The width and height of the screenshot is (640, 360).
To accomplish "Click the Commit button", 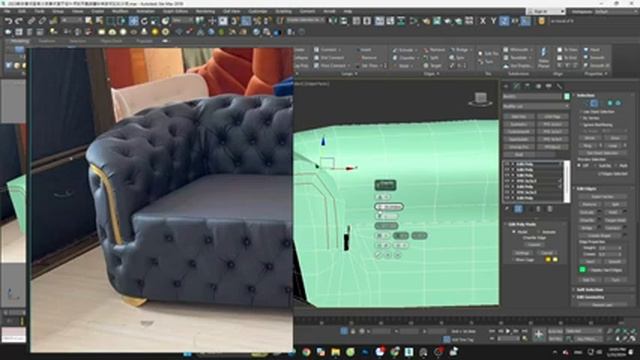I will click(x=533, y=245).
